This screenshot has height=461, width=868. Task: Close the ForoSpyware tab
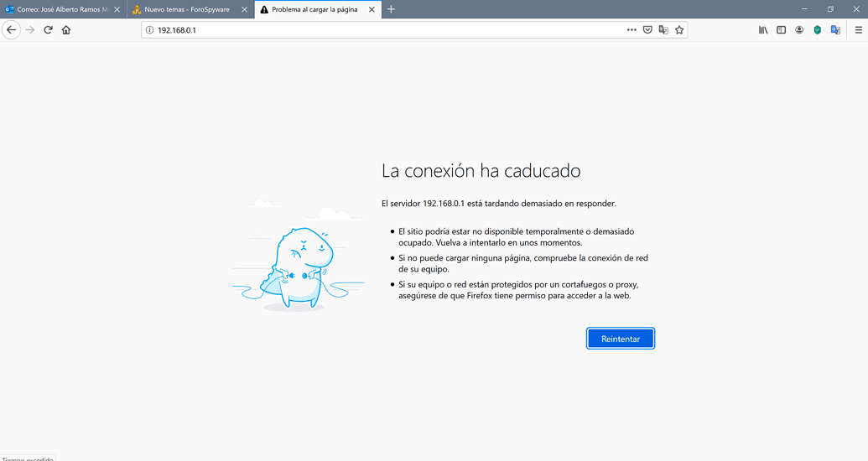(244, 9)
